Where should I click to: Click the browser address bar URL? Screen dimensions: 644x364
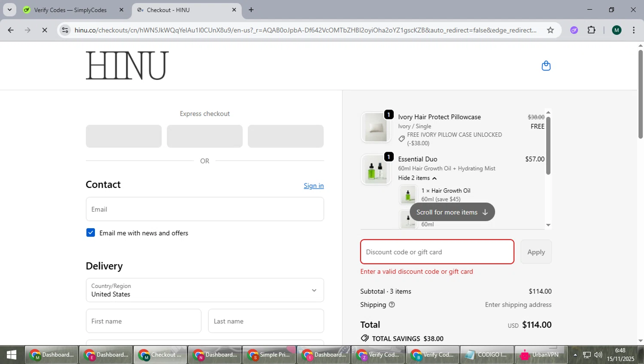coord(305,30)
